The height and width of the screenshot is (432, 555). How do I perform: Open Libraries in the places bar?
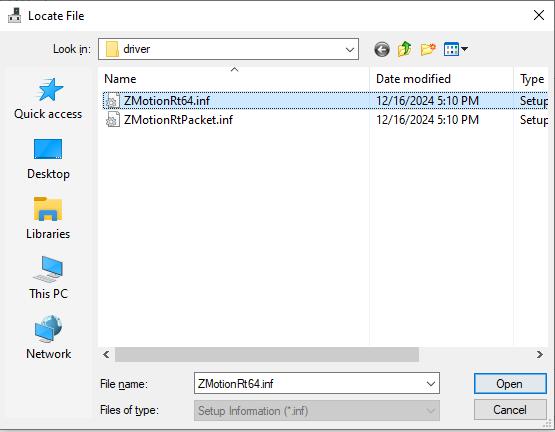[48, 218]
